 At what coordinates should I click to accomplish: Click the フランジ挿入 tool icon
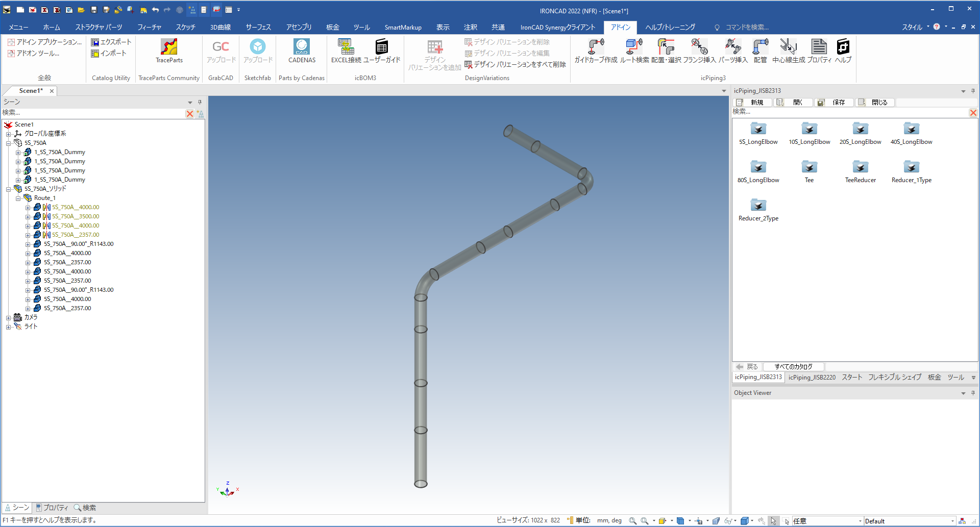pyautogui.click(x=699, y=47)
